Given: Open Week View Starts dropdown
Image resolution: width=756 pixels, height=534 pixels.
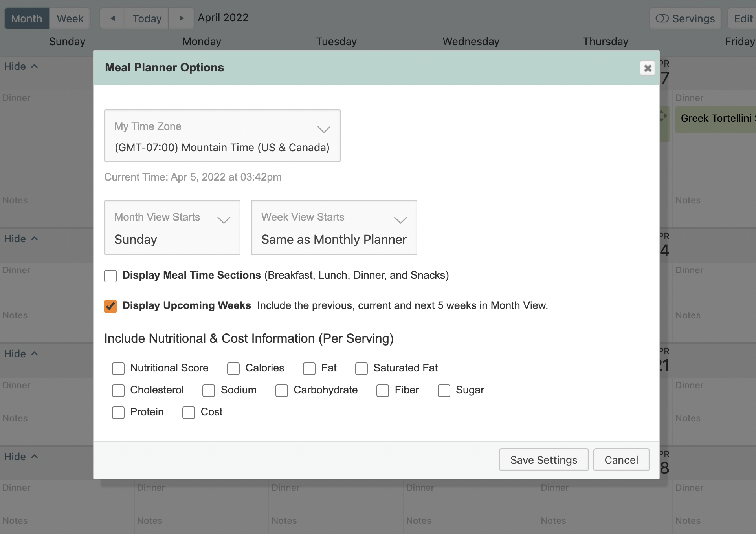Looking at the screenshot, I should coord(334,228).
